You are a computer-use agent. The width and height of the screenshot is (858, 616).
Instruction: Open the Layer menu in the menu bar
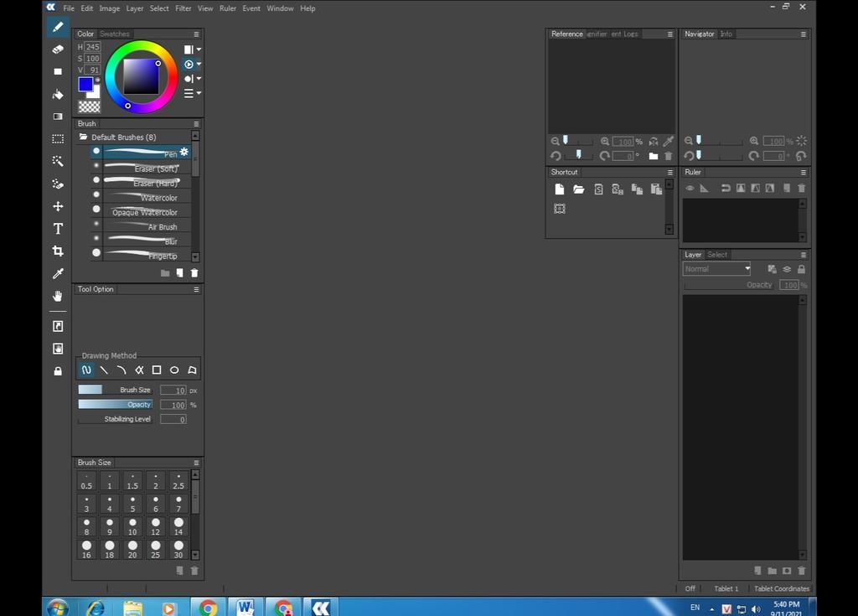[x=135, y=8]
